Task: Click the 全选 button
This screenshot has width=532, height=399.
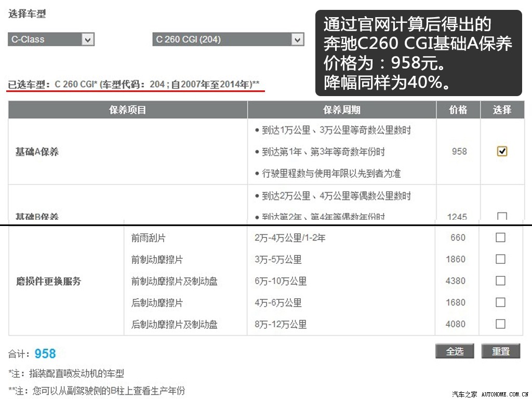Action: (x=455, y=351)
